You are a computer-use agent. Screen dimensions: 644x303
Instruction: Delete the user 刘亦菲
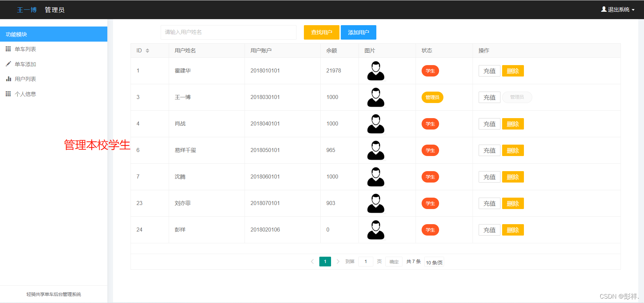point(513,203)
